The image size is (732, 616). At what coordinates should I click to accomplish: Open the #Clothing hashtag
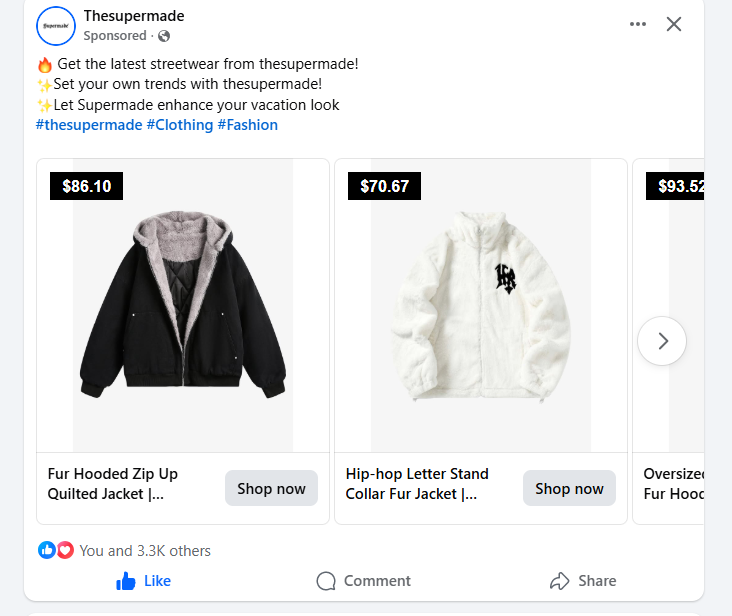[180, 125]
